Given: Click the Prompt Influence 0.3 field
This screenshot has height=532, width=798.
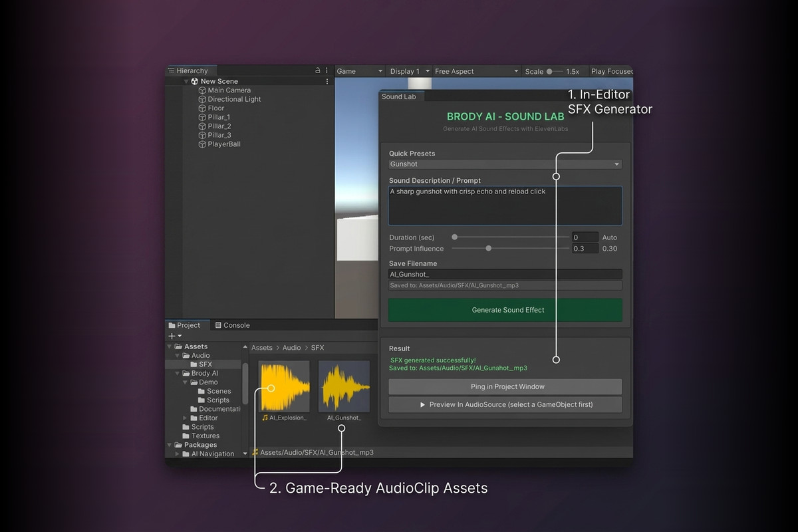Looking at the screenshot, I should 585,249.
